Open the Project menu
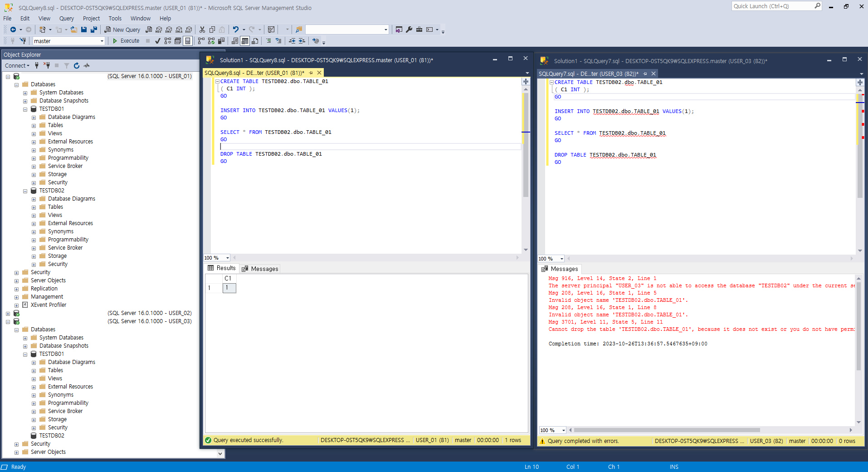This screenshot has width=868, height=472. tap(91, 18)
